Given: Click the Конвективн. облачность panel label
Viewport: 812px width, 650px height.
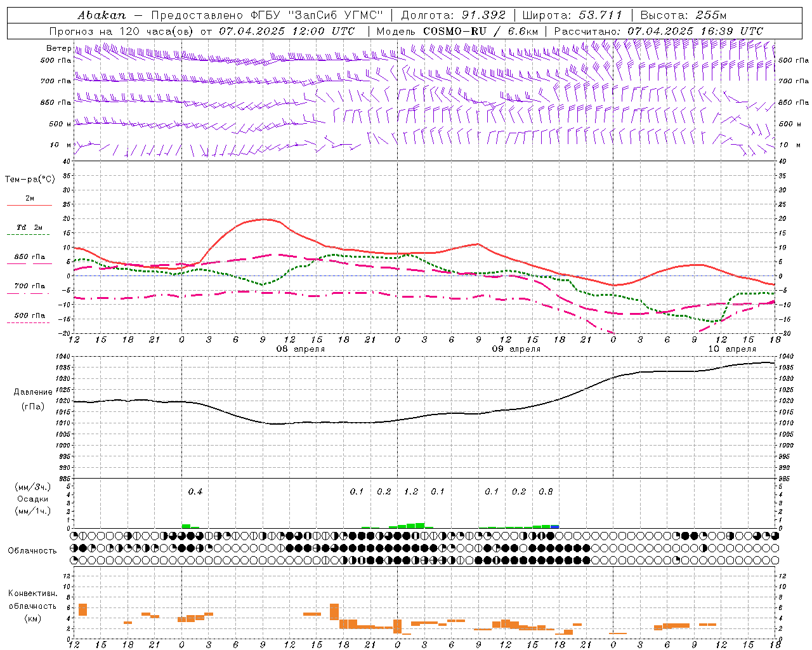Looking at the screenshot, I should coord(32,599).
